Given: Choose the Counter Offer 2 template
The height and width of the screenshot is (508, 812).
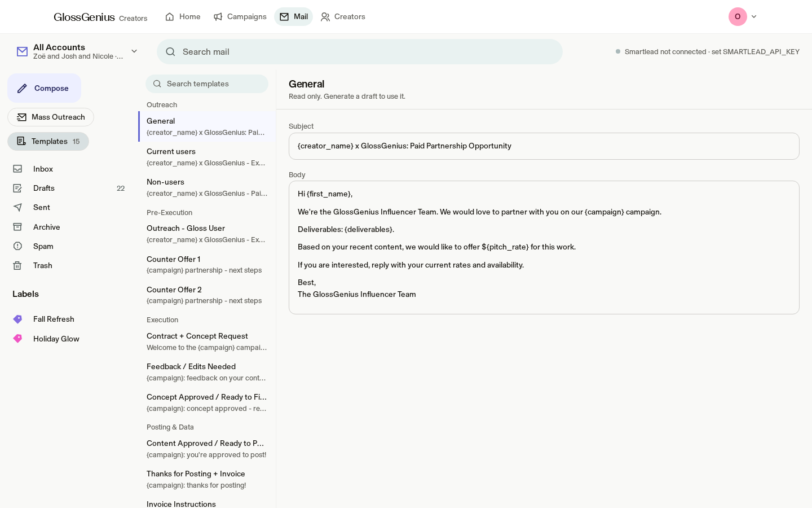Looking at the screenshot, I should (x=207, y=295).
